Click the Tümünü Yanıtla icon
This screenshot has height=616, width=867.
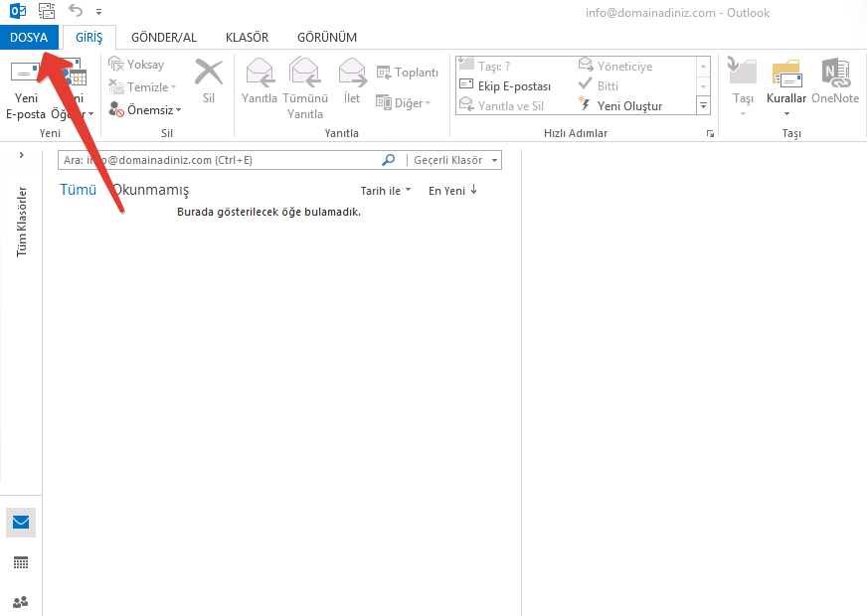(304, 74)
